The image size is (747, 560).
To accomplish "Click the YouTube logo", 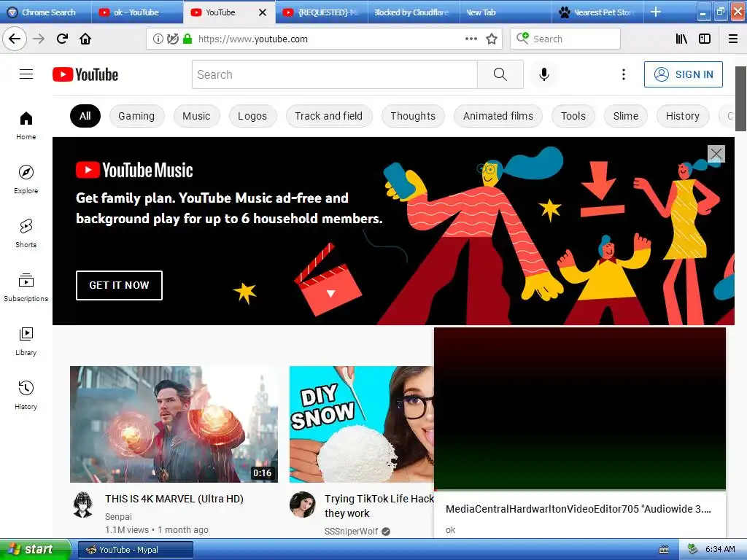I will 85,75.
